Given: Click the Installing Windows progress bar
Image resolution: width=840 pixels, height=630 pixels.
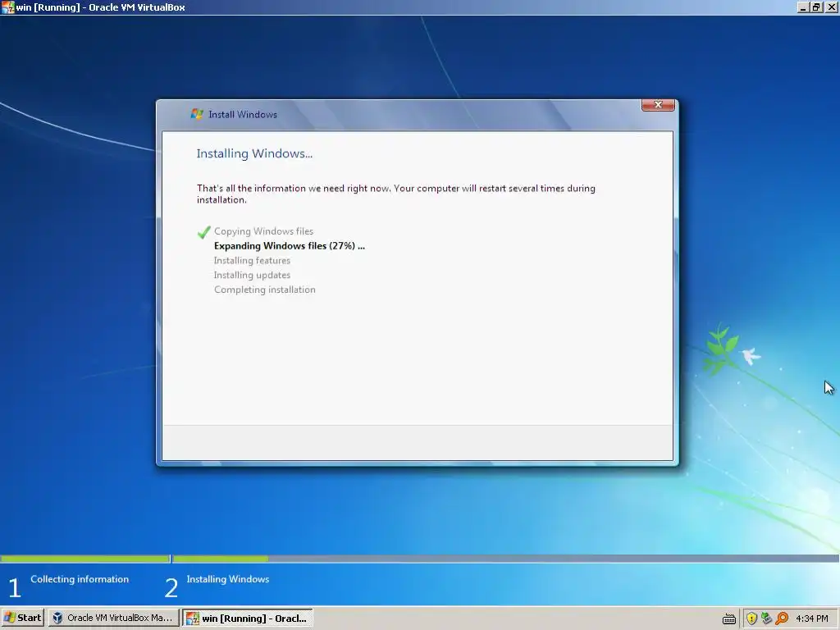Looking at the screenshot, I should [x=505, y=559].
